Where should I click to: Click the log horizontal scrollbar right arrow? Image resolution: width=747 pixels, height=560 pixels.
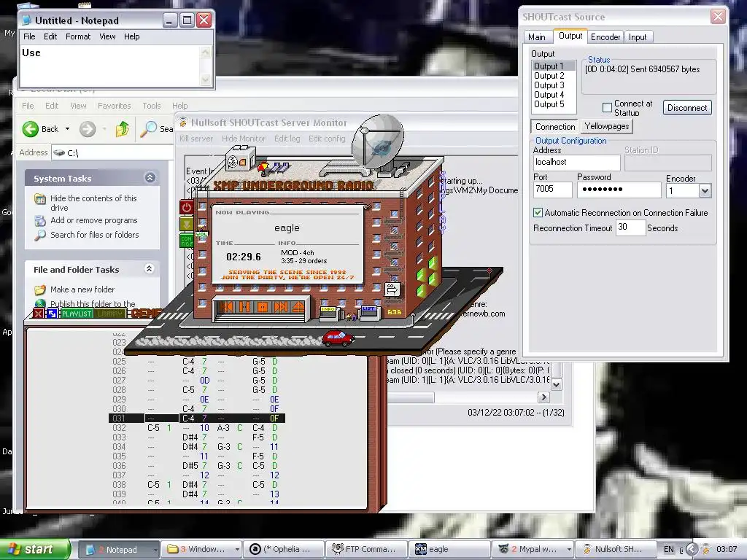543,397
